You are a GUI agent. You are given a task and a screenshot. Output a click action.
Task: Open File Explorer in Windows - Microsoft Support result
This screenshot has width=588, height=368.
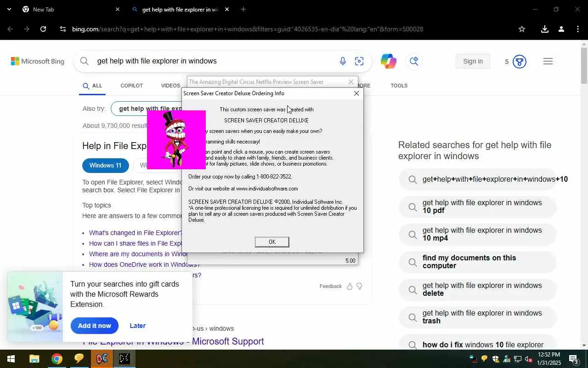173,342
